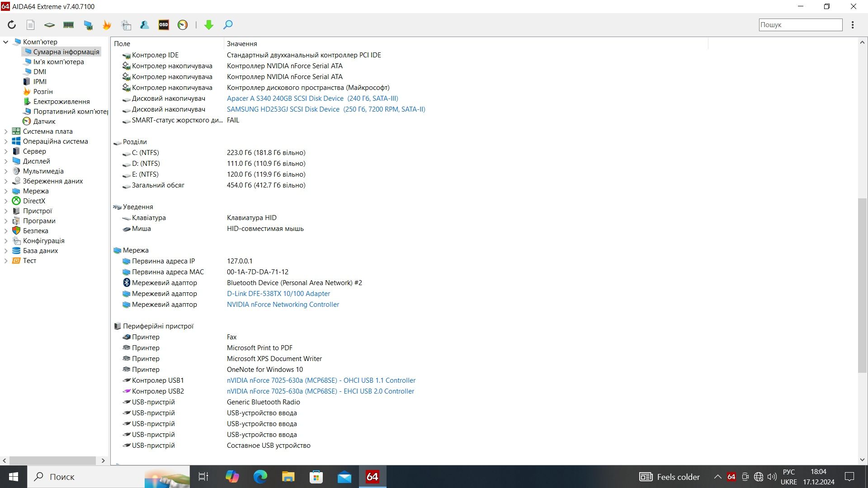Select Сумарна інформація in the tree
Screen dimensions: 868x488
(66, 52)
